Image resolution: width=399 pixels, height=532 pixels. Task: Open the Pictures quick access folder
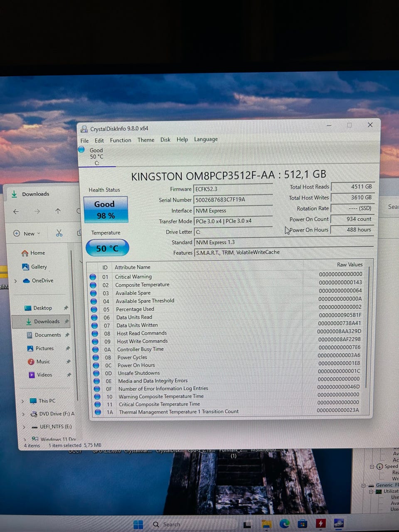pyautogui.click(x=40, y=348)
